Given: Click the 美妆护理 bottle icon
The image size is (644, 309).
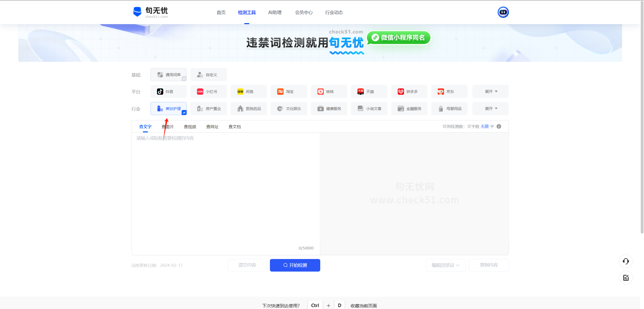Looking at the screenshot, I should (x=160, y=109).
